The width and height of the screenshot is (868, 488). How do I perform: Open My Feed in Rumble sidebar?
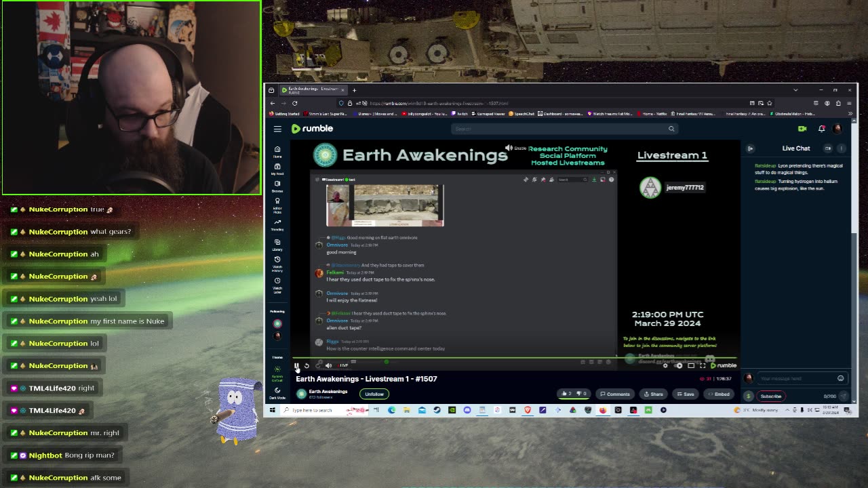[x=277, y=169]
